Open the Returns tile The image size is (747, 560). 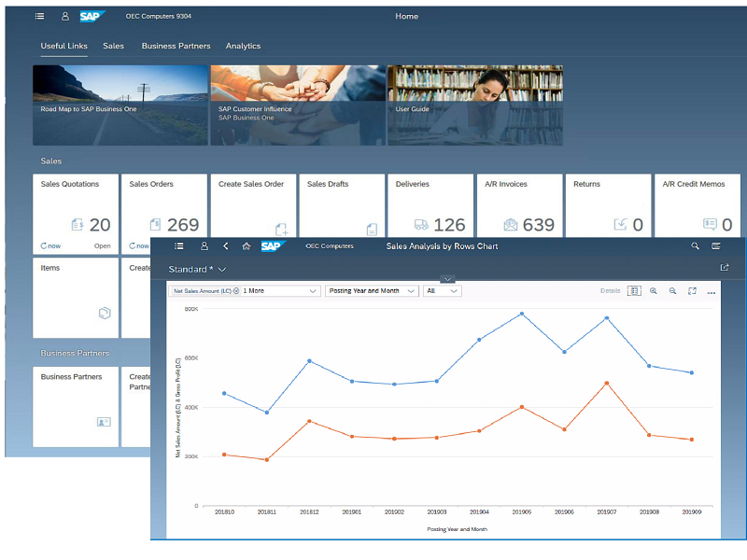click(x=609, y=205)
